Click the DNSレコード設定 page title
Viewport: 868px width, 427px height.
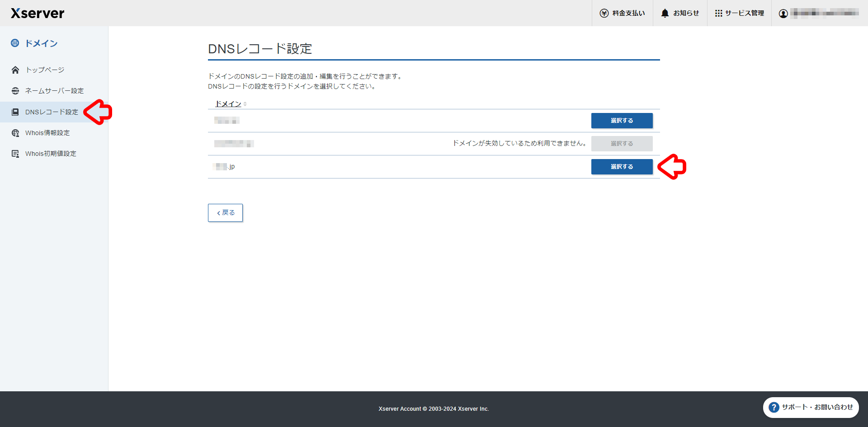click(260, 49)
